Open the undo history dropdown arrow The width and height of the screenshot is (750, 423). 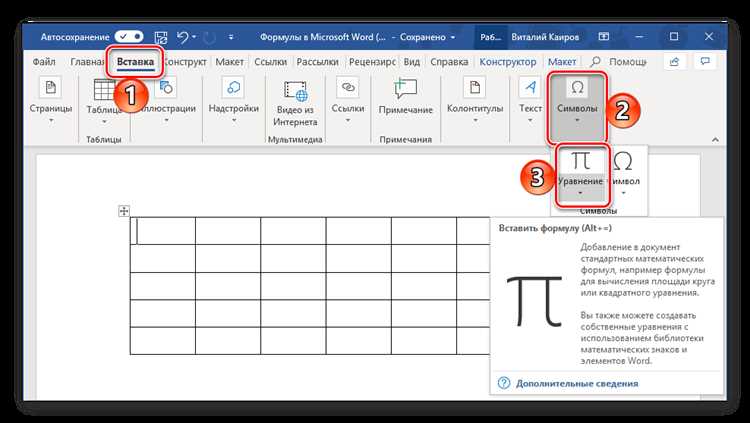click(x=194, y=37)
